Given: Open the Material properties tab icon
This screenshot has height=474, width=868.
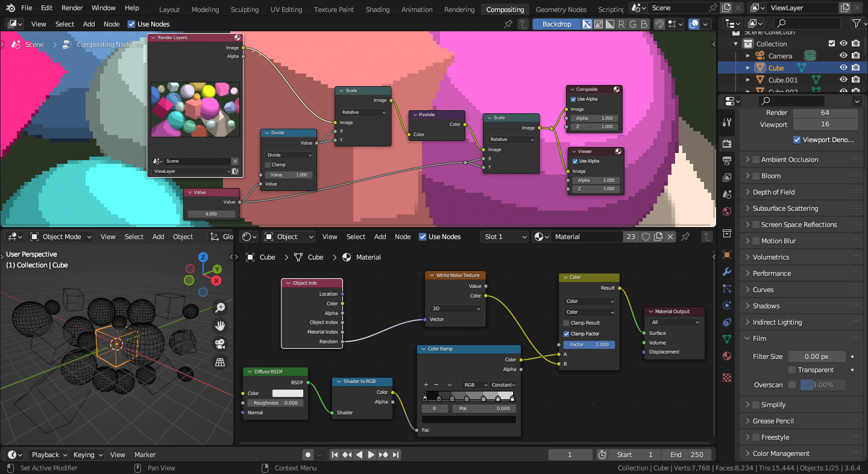Looking at the screenshot, I should pos(727,356).
